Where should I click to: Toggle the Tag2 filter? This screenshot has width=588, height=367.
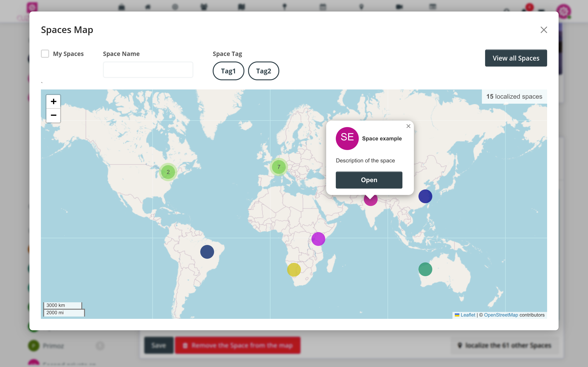pyautogui.click(x=263, y=71)
